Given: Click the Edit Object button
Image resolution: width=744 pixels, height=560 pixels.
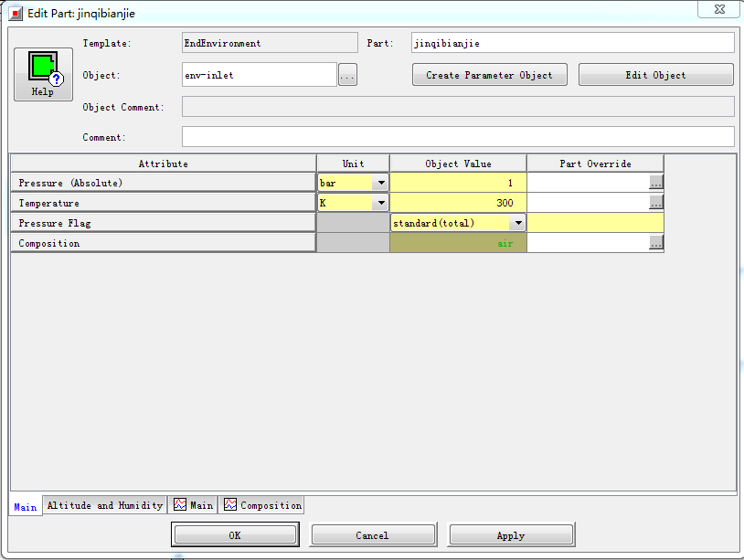Looking at the screenshot, I should (655, 75).
